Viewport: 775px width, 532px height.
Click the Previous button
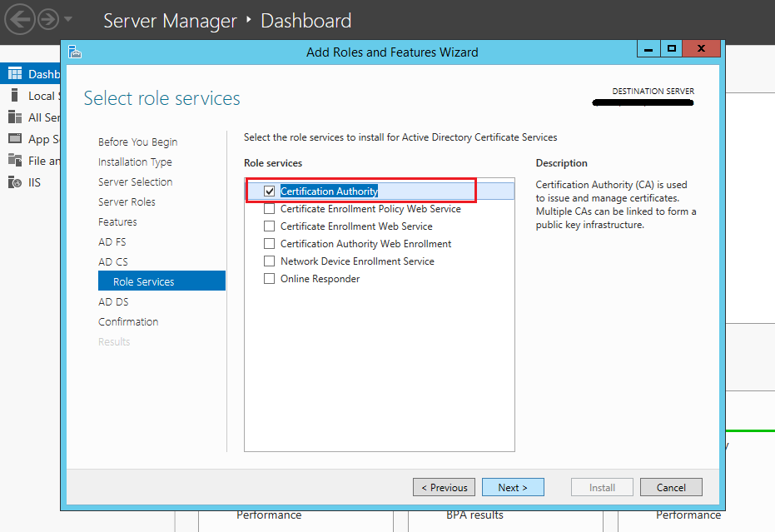click(444, 488)
